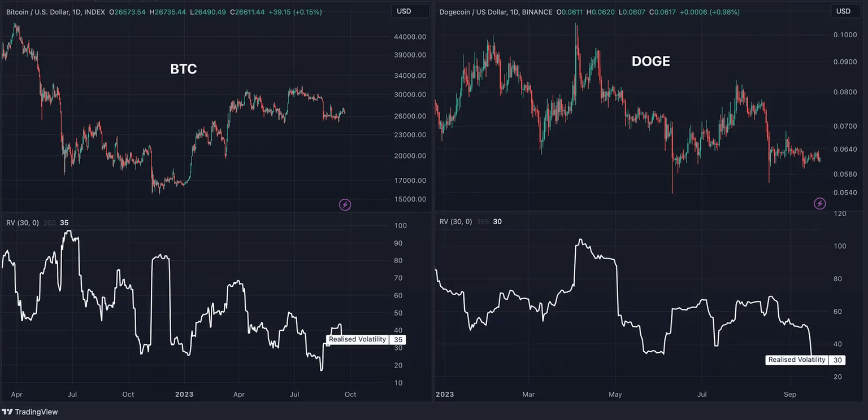
Task: Click the 15000.00 price axis label
Action: coord(410,199)
